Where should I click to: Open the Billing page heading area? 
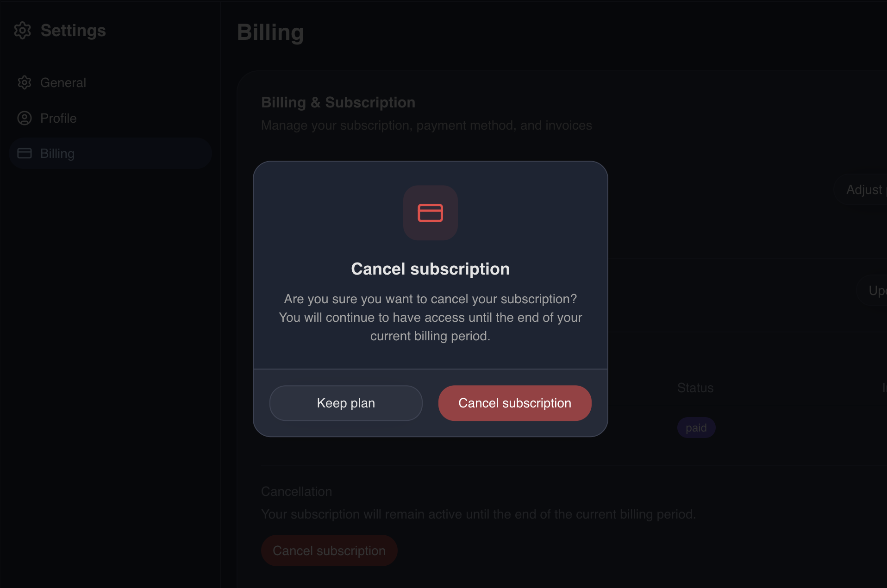click(x=270, y=32)
